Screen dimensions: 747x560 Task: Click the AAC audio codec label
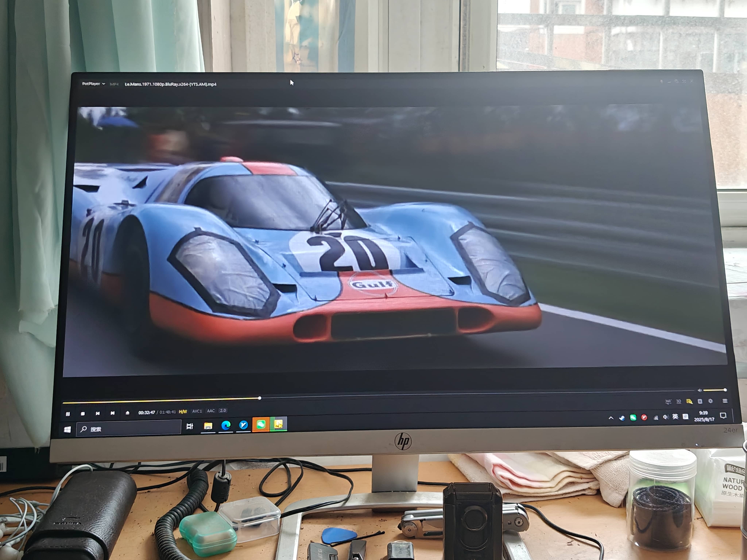[x=211, y=411]
